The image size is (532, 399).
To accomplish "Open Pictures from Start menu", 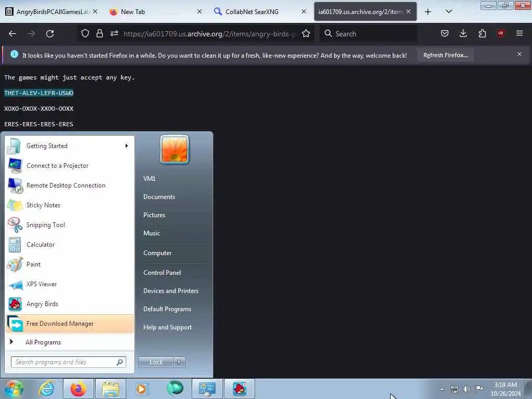I will [154, 215].
